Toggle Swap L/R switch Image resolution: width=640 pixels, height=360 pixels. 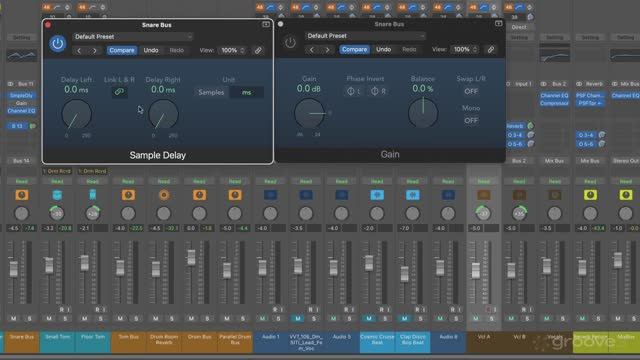click(471, 91)
